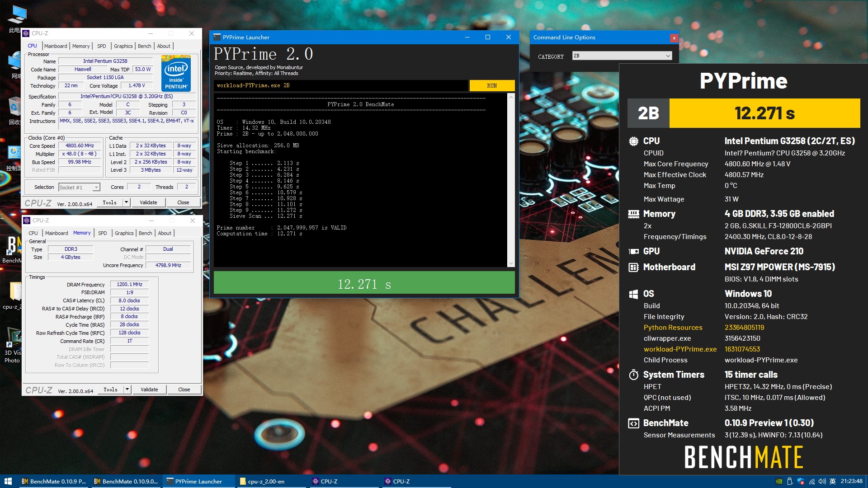This screenshot has height=488, width=868.
Task: Expand Tools arrow in CPU window of CPU-Z
Action: pyautogui.click(x=127, y=202)
